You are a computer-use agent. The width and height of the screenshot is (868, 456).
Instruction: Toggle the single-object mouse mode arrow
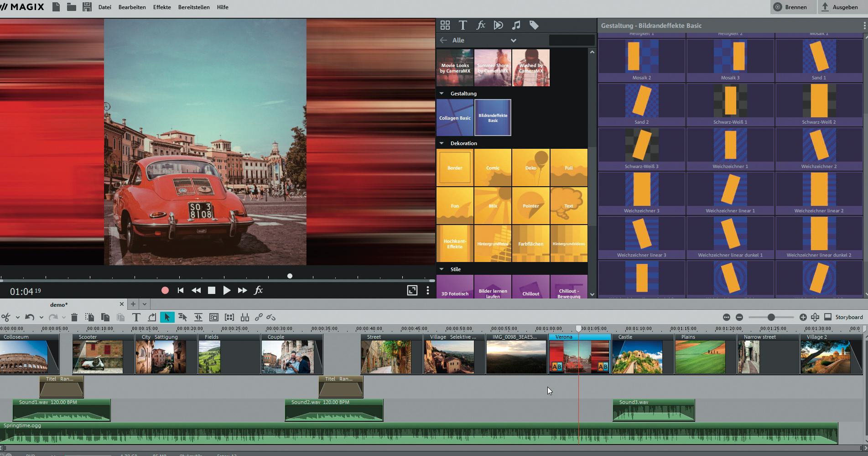[167, 317]
